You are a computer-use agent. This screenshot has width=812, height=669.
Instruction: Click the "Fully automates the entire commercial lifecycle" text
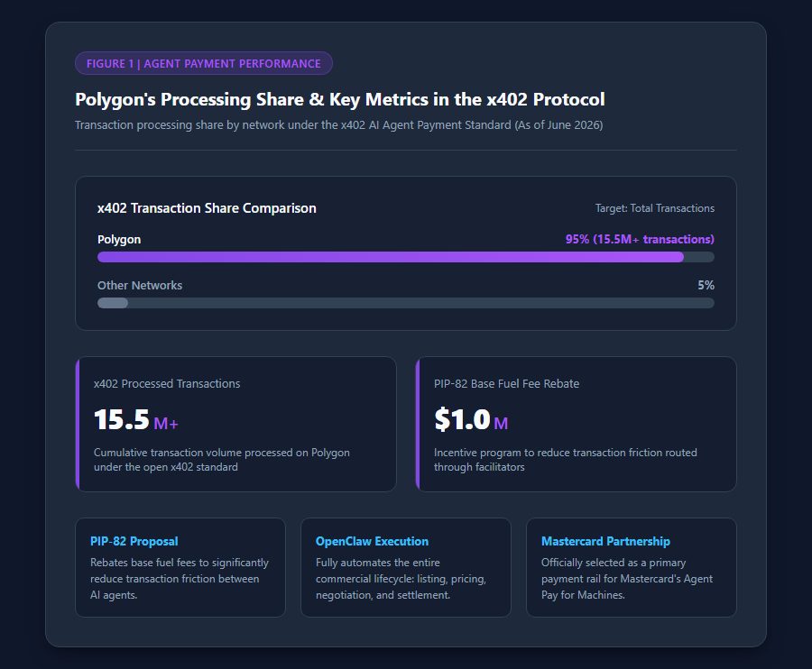pyautogui.click(x=401, y=579)
